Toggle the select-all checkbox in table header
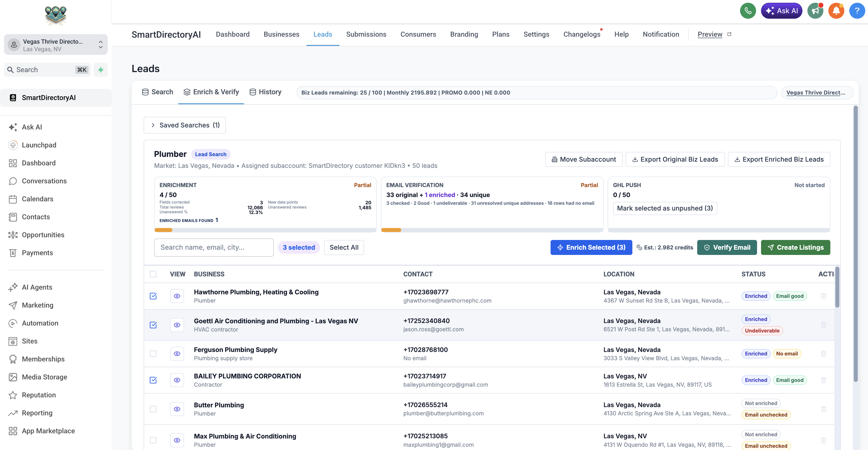868x450 pixels. [153, 274]
